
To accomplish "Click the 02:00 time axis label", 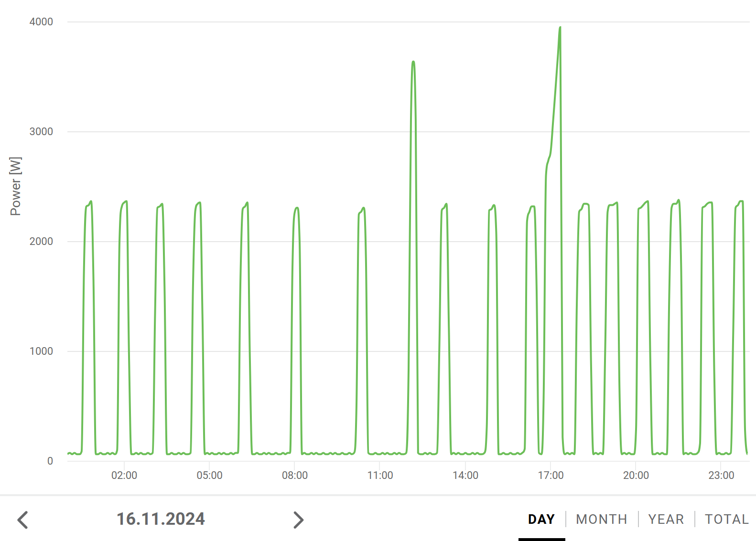I will [124, 475].
